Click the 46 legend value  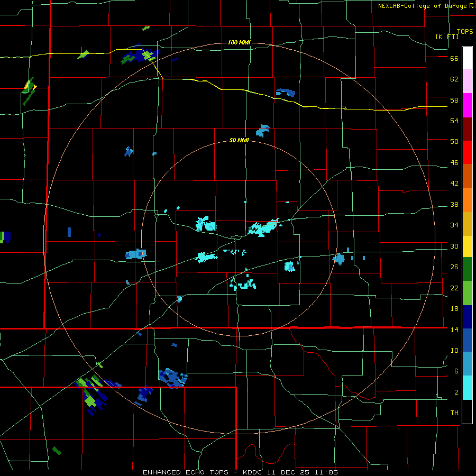click(x=454, y=163)
